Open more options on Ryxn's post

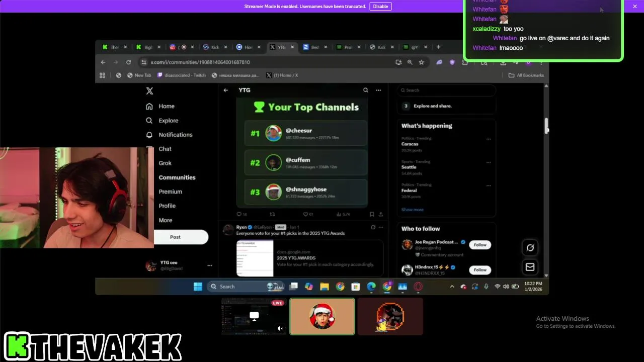tap(381, 227)
